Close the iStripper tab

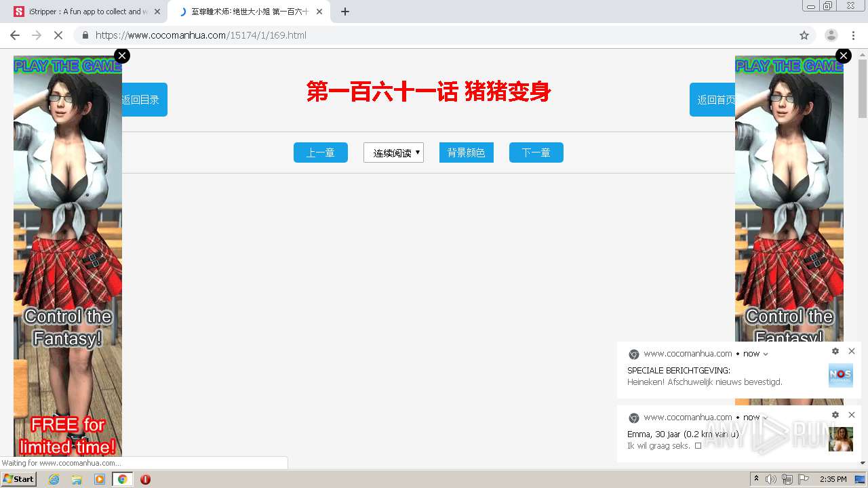tap(157, 12)
